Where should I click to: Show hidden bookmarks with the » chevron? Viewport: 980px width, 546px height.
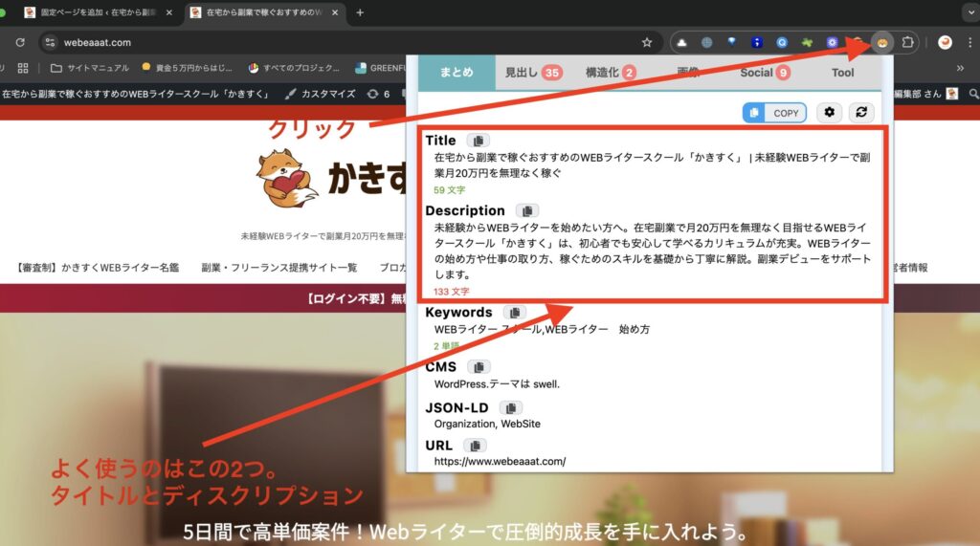click(960, 68)
